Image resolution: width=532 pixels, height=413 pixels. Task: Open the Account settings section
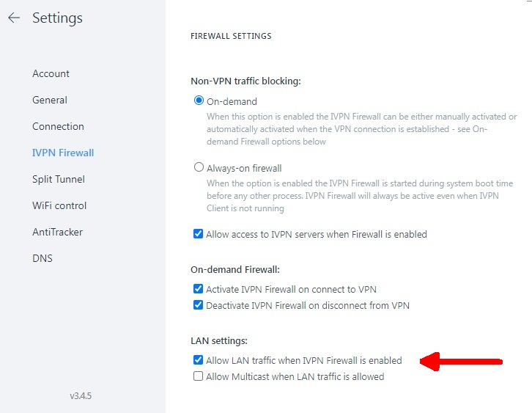tap(51, 73)
